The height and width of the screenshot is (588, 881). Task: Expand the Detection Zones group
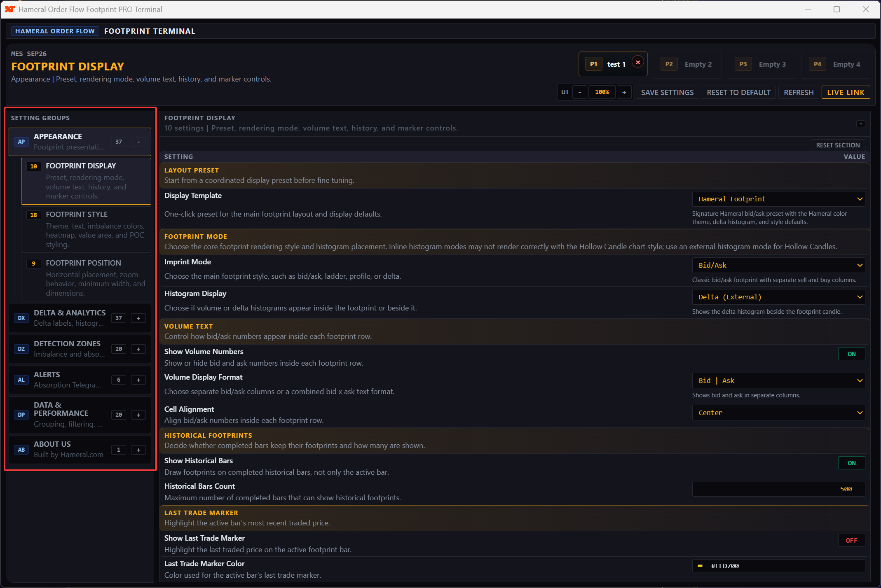click(138, 349)
